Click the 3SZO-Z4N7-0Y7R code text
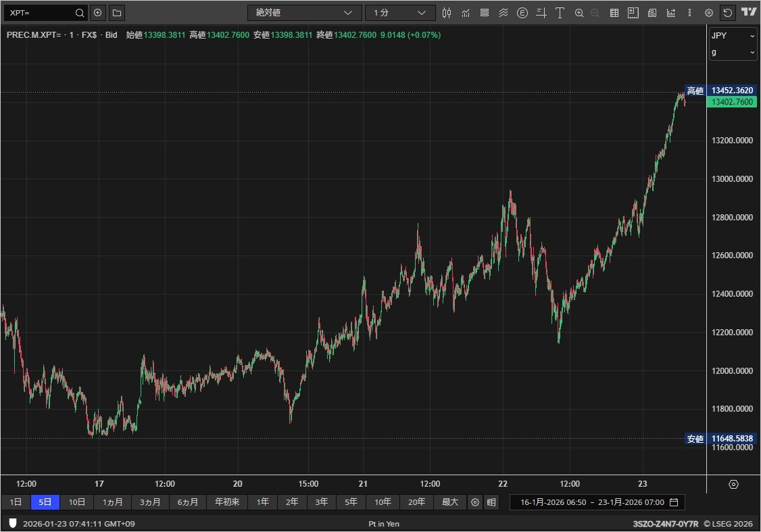Image resolution: width=761 pixels, height=532 pixels. click(666, 524)
